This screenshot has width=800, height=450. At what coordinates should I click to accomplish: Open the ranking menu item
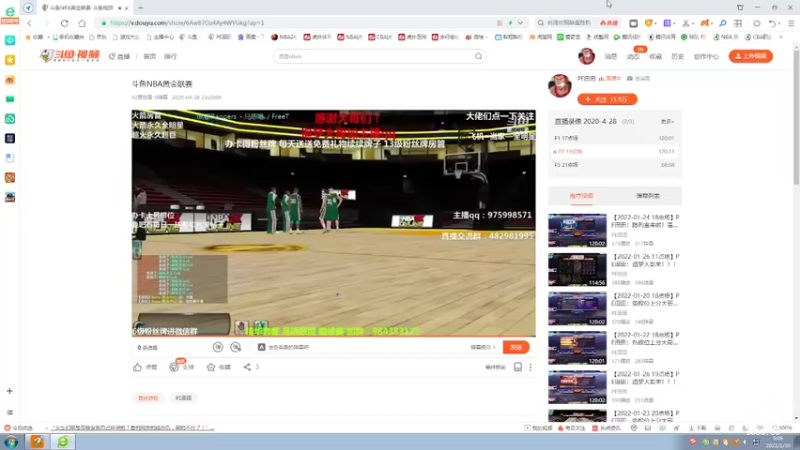coord(170,57)
